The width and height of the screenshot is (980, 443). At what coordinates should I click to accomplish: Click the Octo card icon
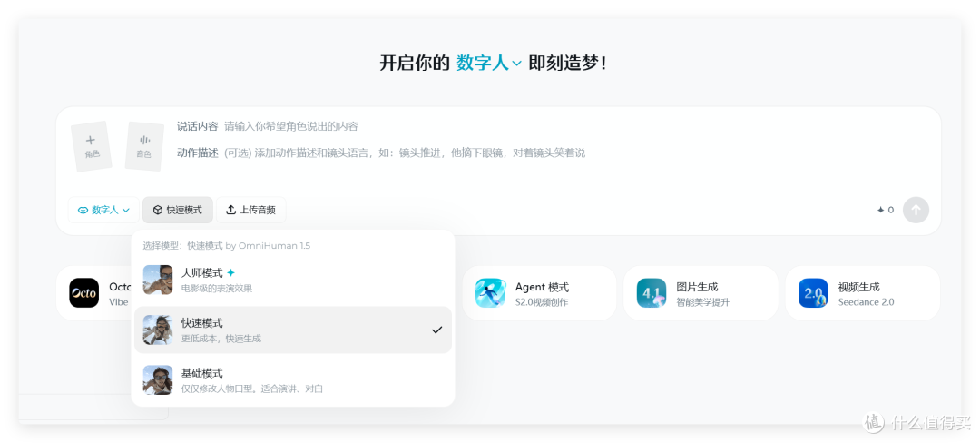[x=83, y=293]
